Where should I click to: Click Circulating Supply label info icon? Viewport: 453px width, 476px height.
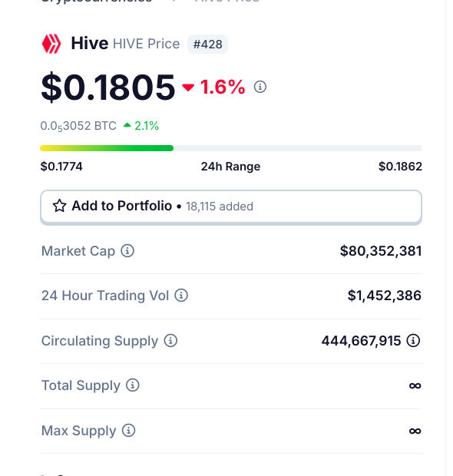[170, 341]
